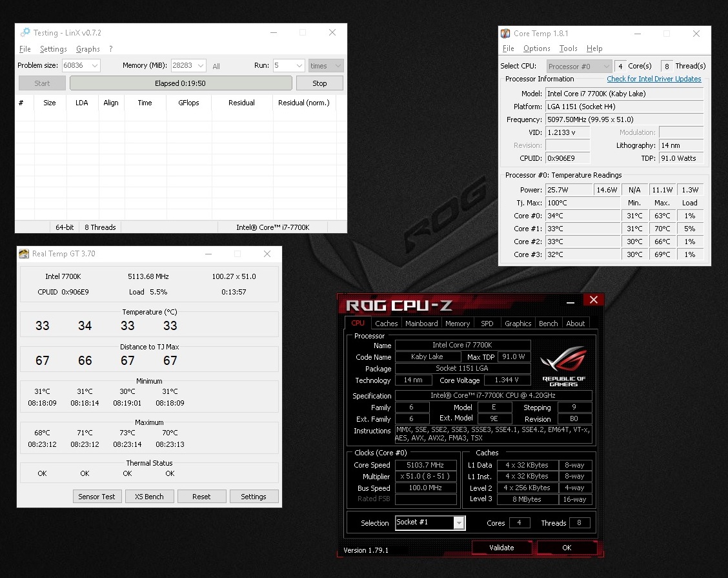Screen dimensions: 728x578
Task: Click the Core Speed value 5103.7 MHz
Action: [x=425, y=465]
